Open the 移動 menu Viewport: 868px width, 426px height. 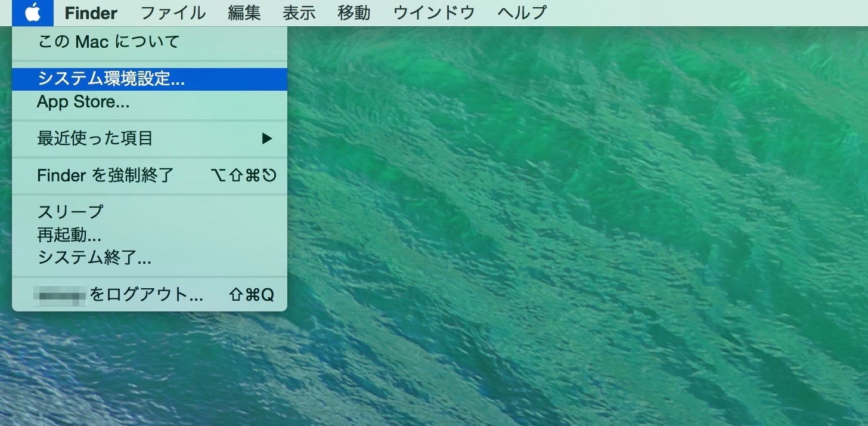[354, 13]
